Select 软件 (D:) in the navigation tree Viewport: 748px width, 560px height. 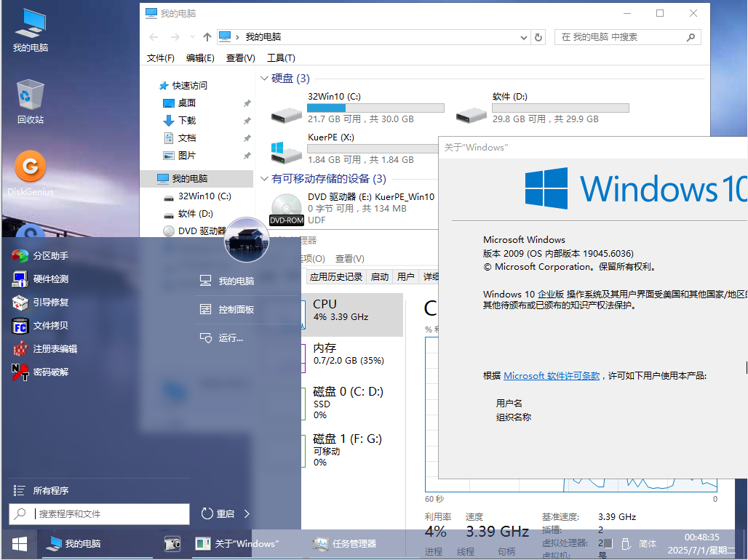[x=189, y=214]
